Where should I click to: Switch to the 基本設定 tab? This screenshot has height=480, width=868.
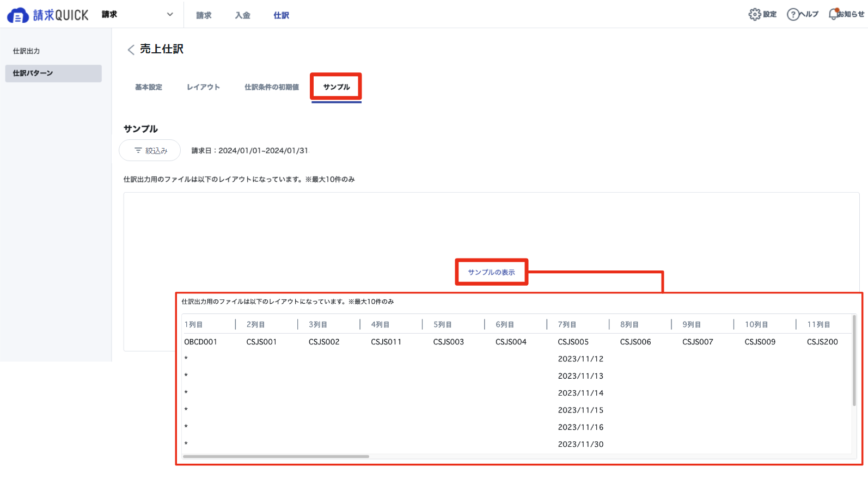point(149,87)
